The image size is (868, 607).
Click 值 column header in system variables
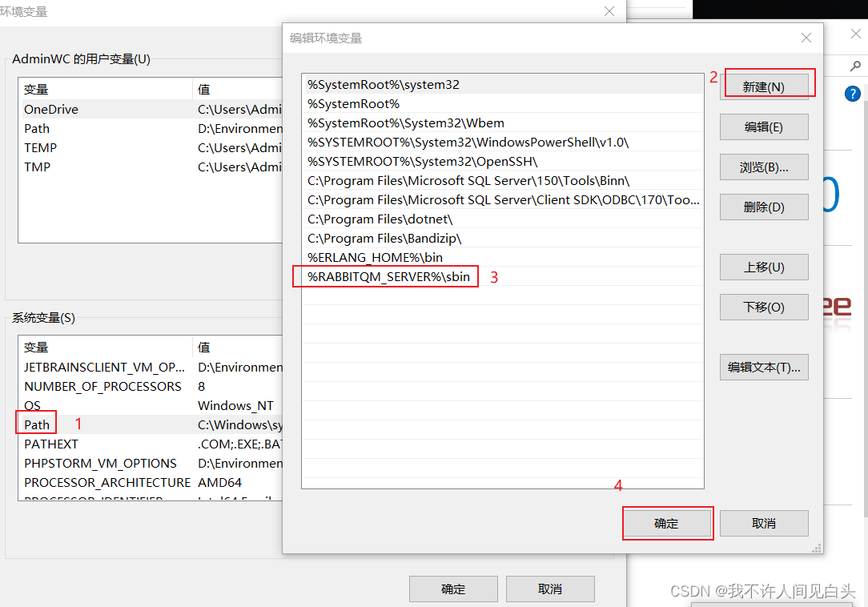(238, 348)
